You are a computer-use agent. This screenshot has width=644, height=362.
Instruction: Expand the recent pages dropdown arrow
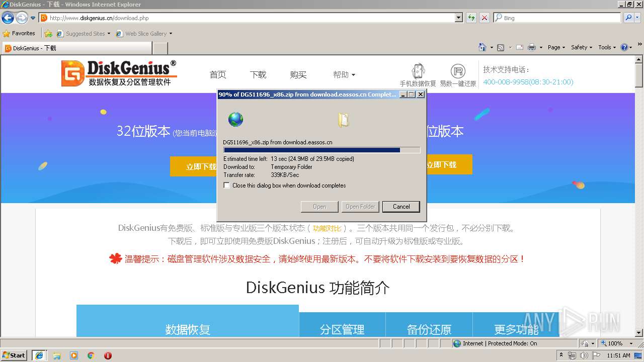coord(33,18)
